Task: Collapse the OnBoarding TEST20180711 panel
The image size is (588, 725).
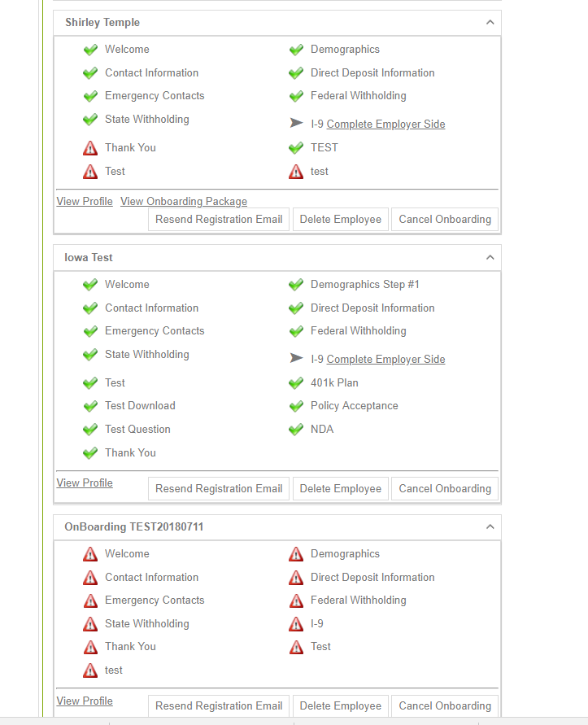Action: pyautogui.click(x=490, y=526)
